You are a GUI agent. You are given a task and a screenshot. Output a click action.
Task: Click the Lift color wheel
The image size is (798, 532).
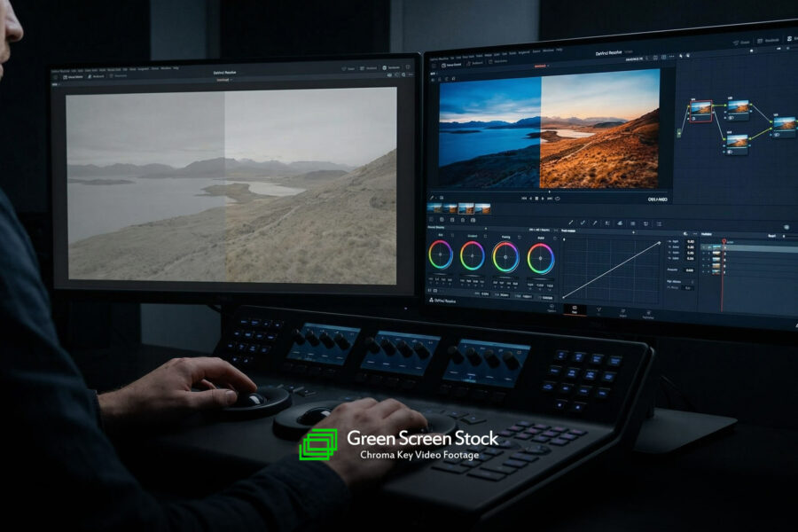[x=440, y=255]
